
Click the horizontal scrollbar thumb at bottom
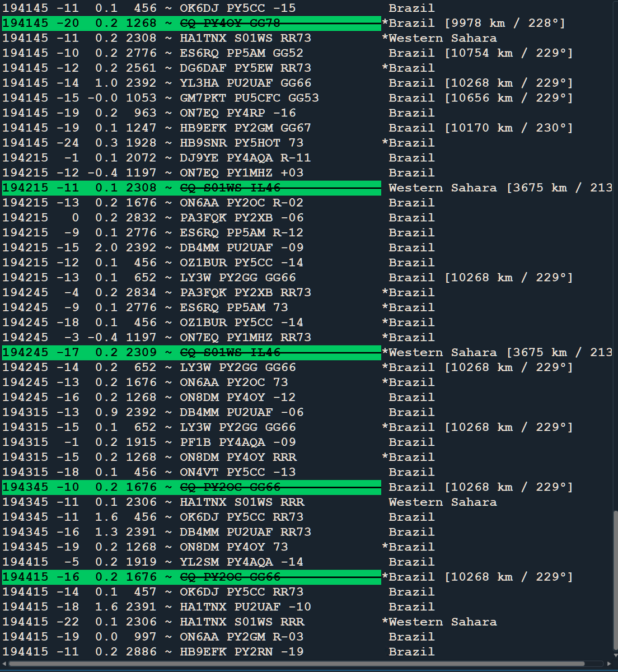point(297,664)
